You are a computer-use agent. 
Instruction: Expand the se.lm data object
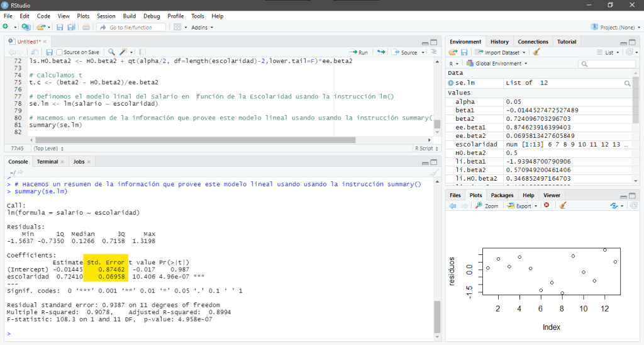coord(450,83)
